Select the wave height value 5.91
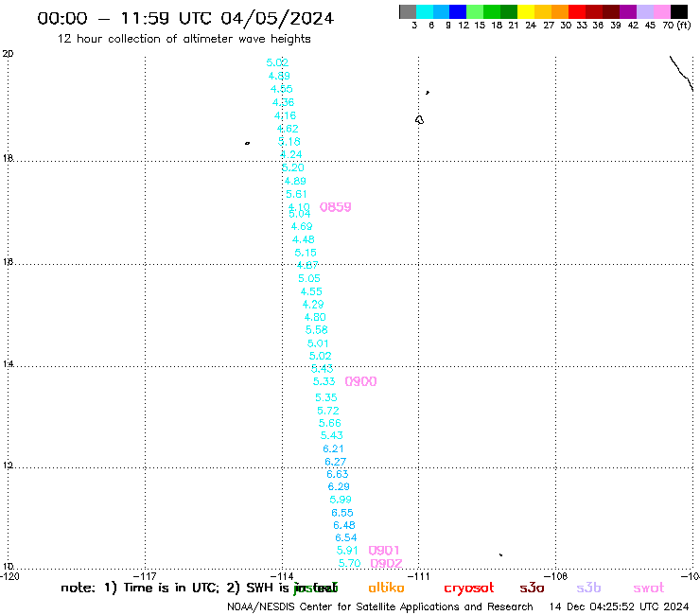The height and width of the screenshot is (615, 700). [x=347, y=551]
